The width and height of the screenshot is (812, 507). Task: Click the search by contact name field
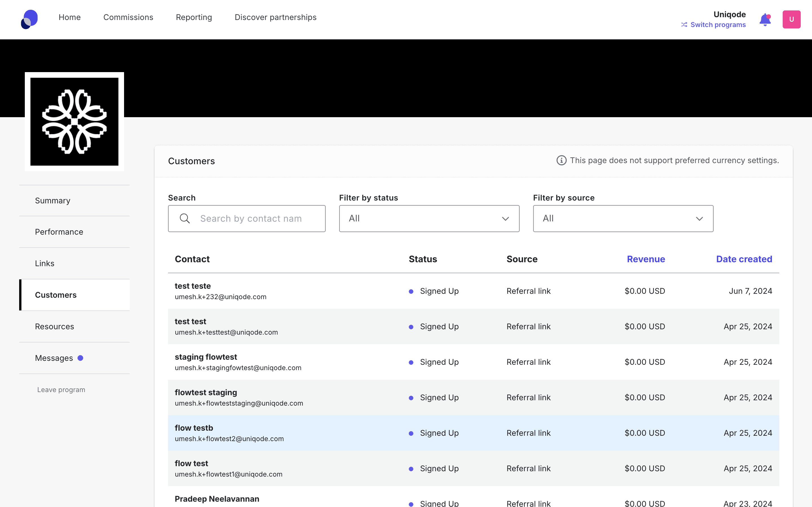click(255, 219)
